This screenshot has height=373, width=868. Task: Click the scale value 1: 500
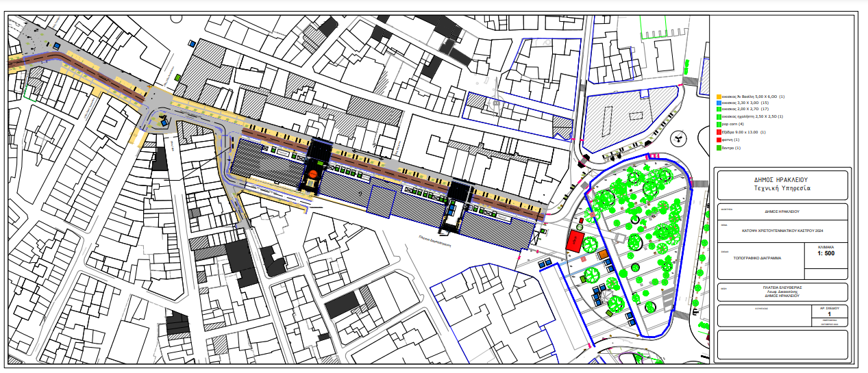(x=826, y=253)
